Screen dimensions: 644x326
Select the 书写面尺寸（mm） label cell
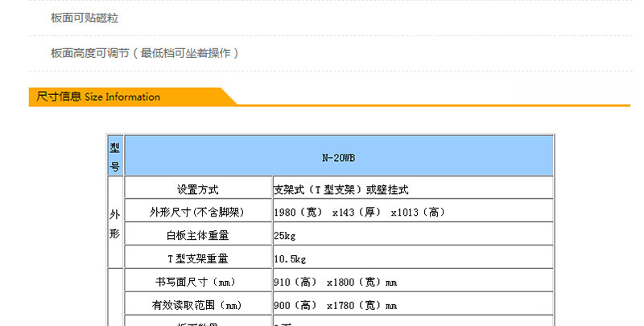tap(197, 283)
